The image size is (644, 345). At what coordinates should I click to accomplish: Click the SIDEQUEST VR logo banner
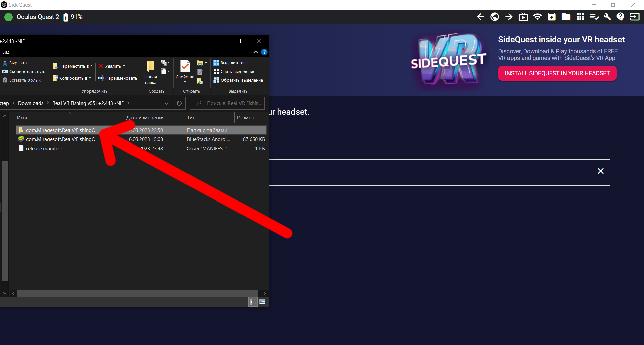coord(449,59)
